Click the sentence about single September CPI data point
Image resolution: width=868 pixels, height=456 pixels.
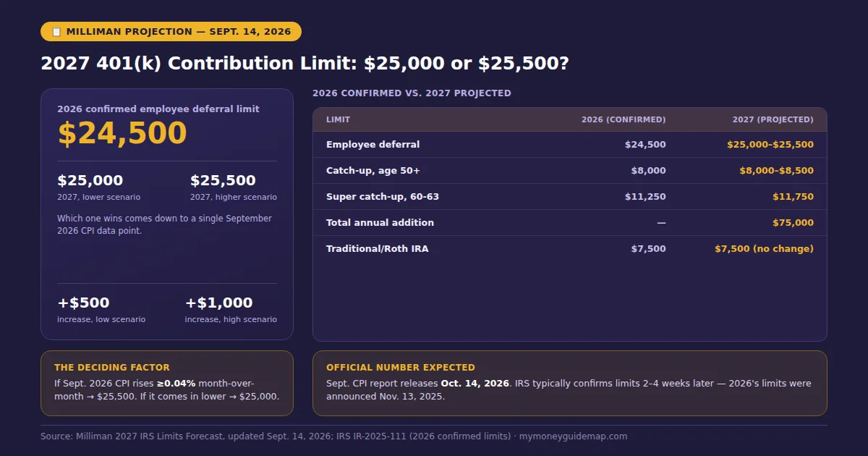[165, 224]
